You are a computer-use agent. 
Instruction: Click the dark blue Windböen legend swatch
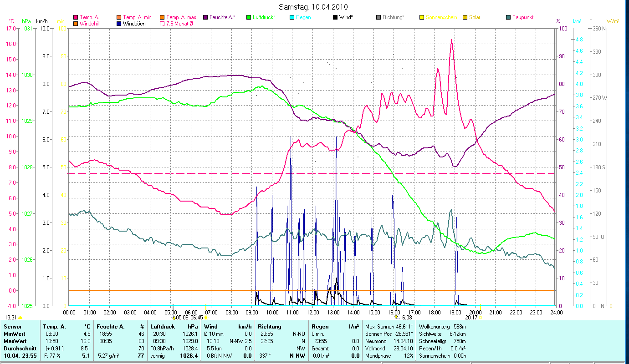[119, 23]
